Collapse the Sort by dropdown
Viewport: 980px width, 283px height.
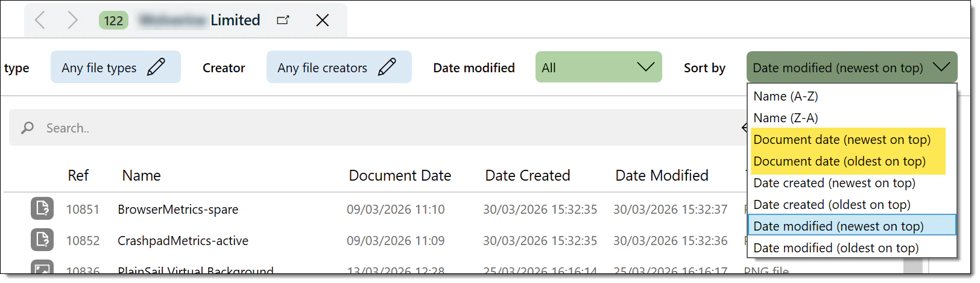point(852,67)
